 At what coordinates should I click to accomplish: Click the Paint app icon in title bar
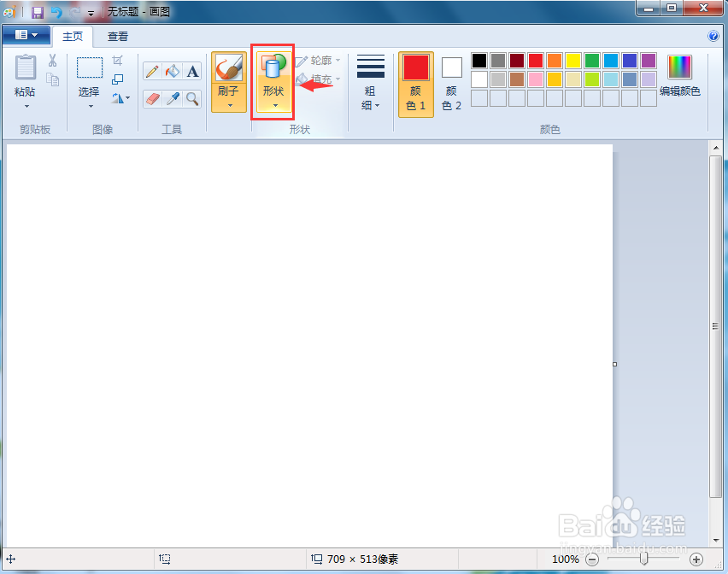pos(9,12)
